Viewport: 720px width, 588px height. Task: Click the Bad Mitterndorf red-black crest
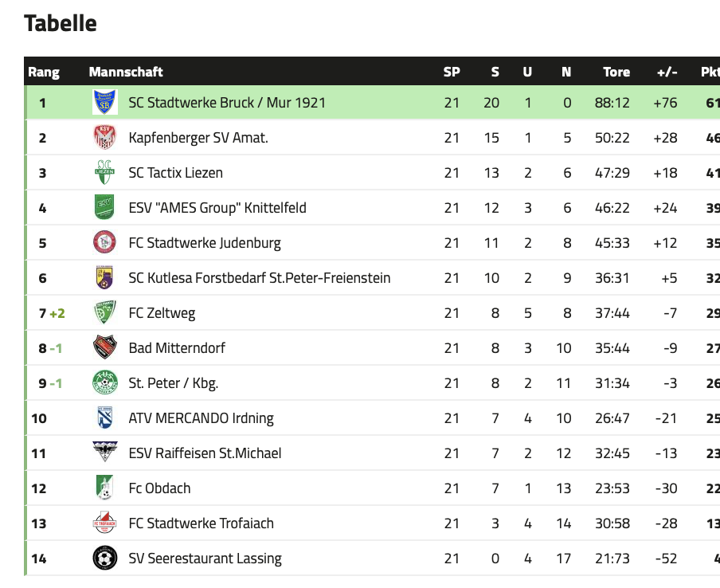pos(104,347)
